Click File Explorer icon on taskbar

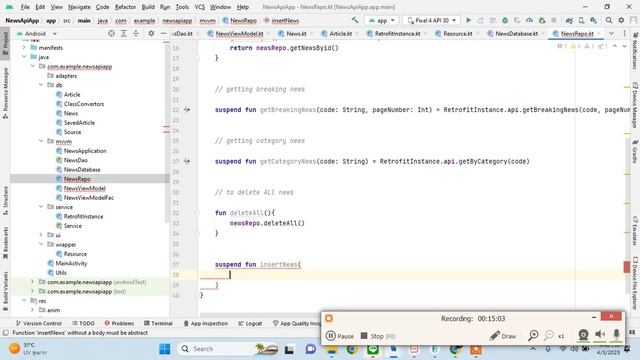pos(331,349)
